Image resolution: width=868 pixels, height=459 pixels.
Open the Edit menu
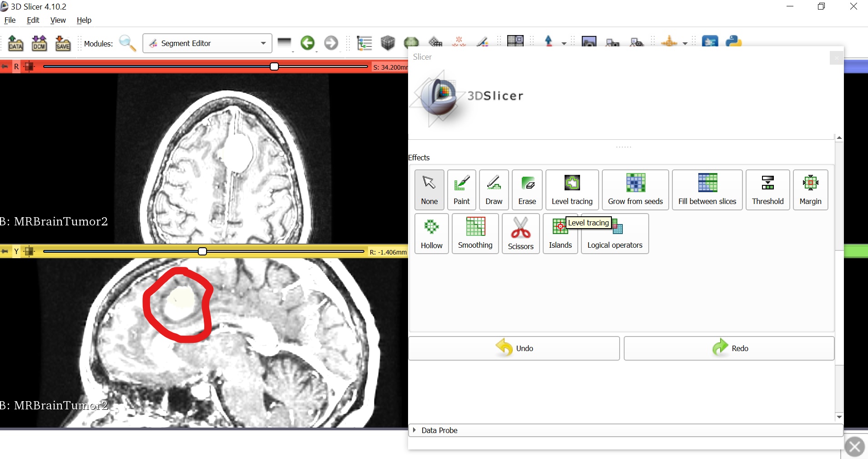tap(32, 20)
